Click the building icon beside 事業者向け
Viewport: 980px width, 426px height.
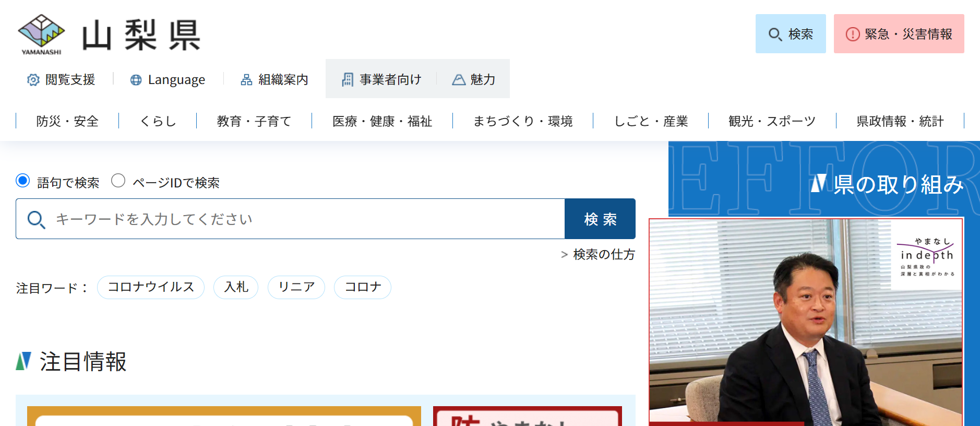[348, 79]
